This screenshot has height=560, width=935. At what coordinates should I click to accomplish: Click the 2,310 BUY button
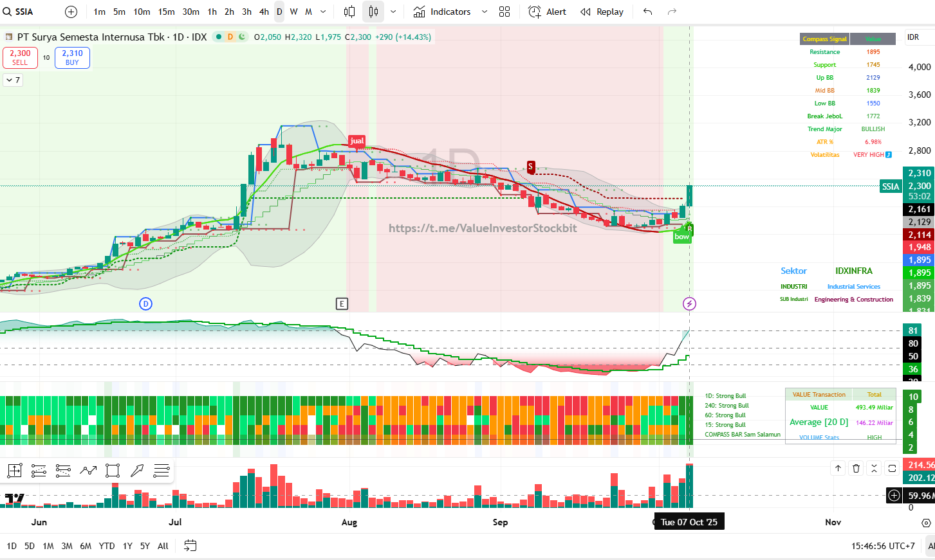coord(72,58)
